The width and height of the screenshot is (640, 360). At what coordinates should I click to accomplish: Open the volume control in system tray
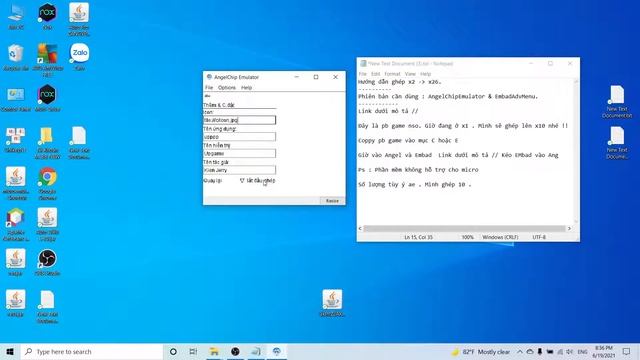[x=569, y=351]
